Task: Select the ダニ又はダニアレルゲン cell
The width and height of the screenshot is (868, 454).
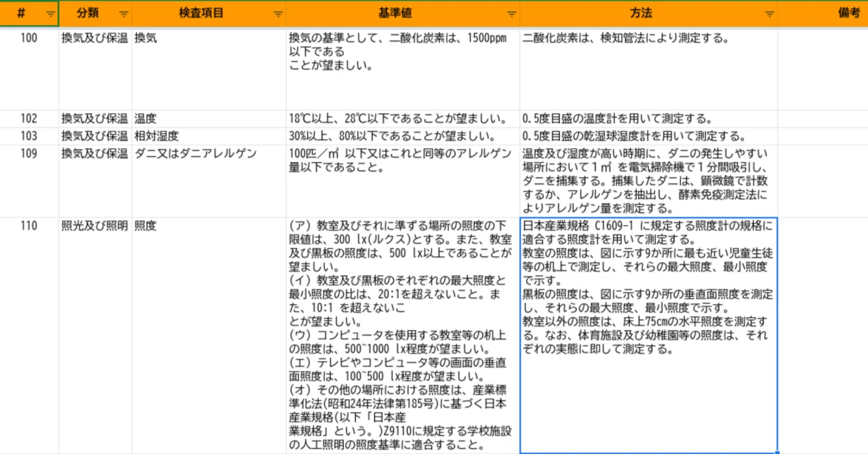Action: click(209, 181)
